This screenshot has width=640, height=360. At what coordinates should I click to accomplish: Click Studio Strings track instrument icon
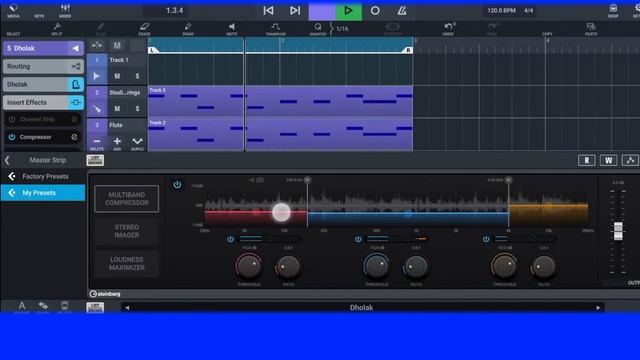click(x=97, y=109)
